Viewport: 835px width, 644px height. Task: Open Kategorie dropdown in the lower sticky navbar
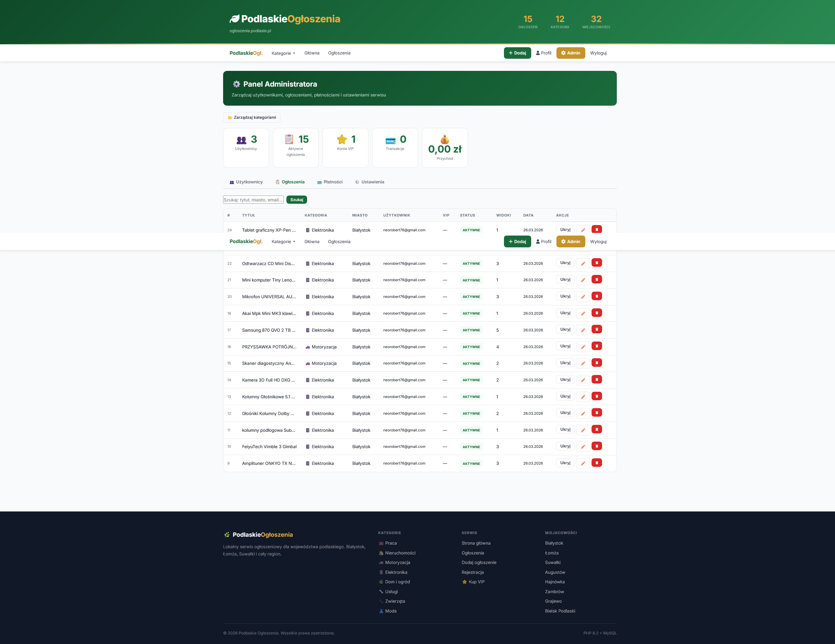tap(283, 241)
